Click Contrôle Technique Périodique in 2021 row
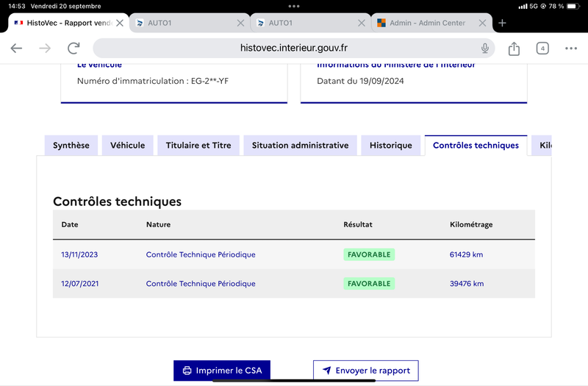Screen dimensions: 588x386 coord(201,284)
